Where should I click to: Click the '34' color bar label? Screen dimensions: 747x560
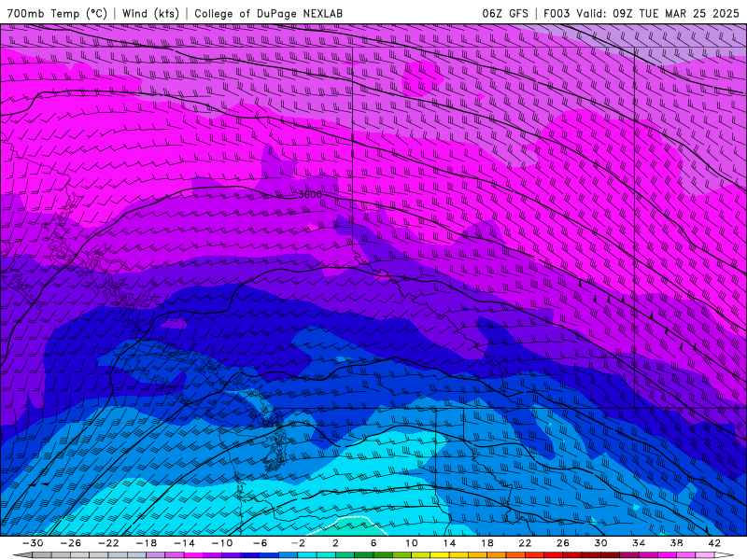[639, 543]
